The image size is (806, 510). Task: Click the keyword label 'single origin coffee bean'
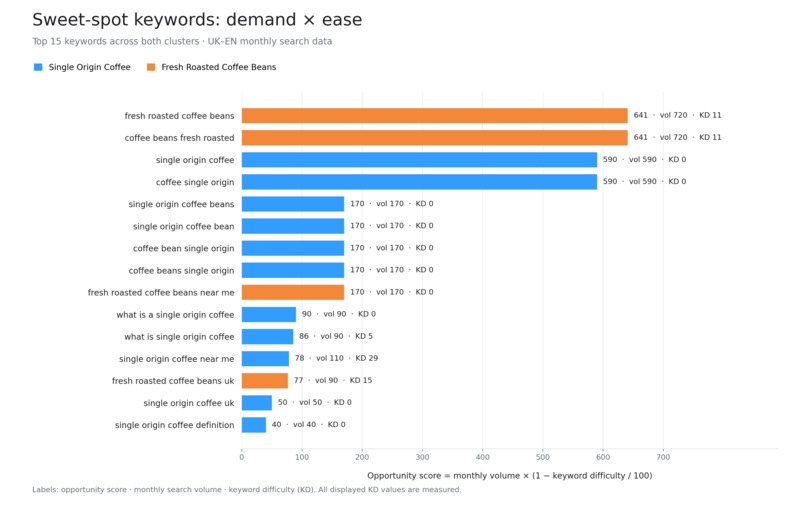point(184,227)
